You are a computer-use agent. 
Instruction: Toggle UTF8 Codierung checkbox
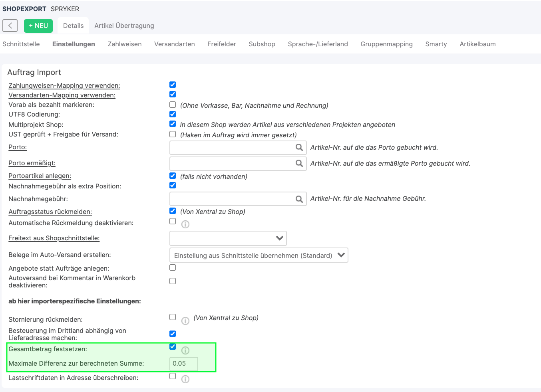(173, 114)
